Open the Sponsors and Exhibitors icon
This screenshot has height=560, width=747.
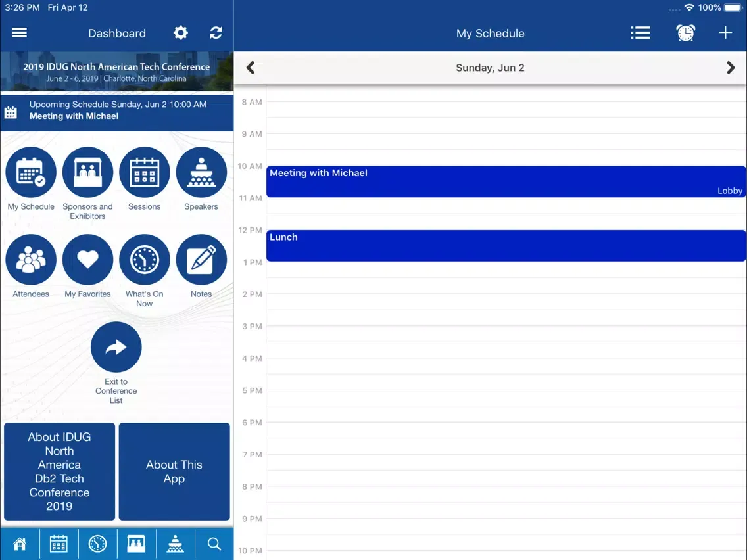(87, 172)
